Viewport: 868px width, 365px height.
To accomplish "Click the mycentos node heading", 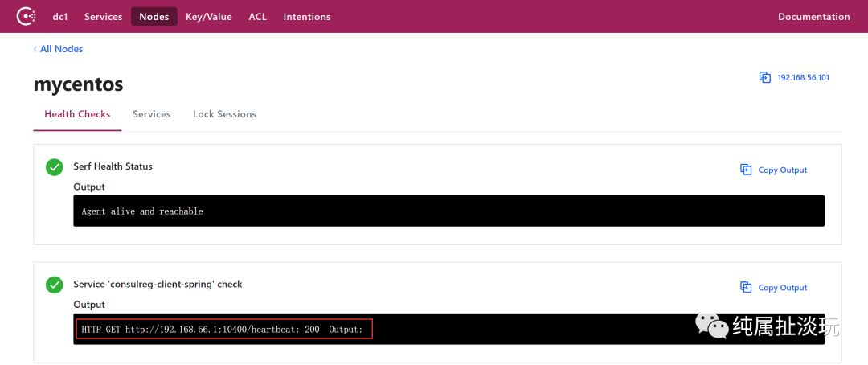I will tap(78, 84).
